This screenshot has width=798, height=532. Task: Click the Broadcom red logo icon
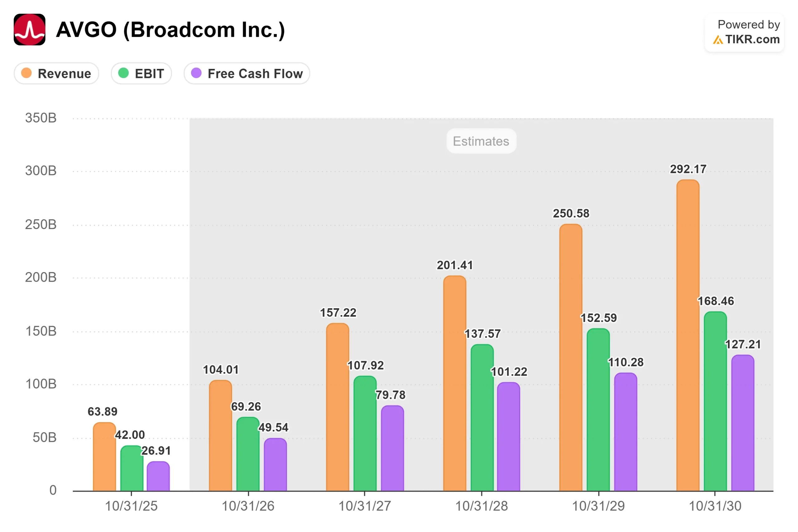(30, 30)
